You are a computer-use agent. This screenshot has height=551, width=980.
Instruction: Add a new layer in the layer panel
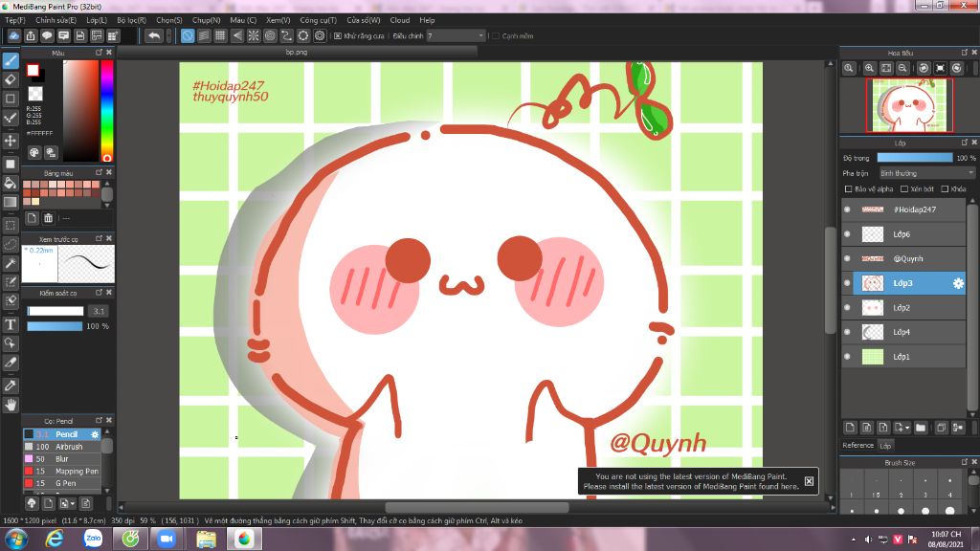[850, 428]
